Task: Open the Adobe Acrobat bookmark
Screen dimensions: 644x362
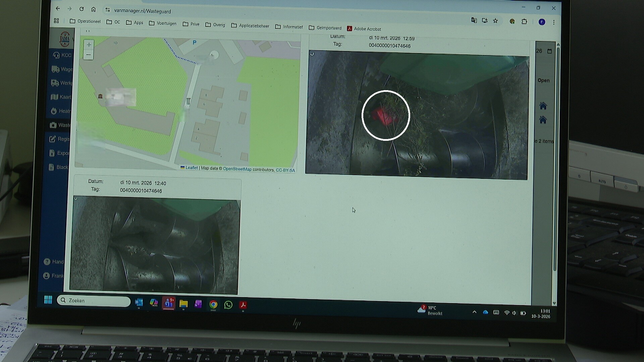Action: (364, 29)
